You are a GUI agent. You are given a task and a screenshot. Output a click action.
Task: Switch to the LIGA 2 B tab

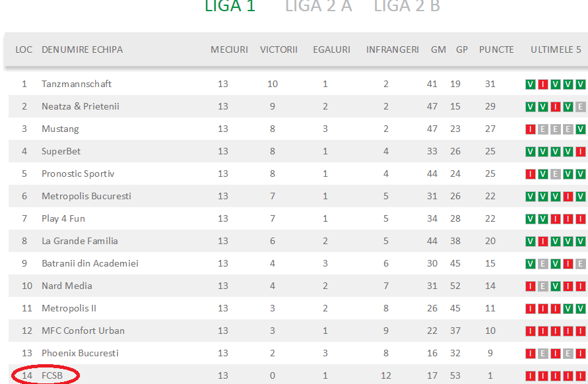click(x=407, y=7)
